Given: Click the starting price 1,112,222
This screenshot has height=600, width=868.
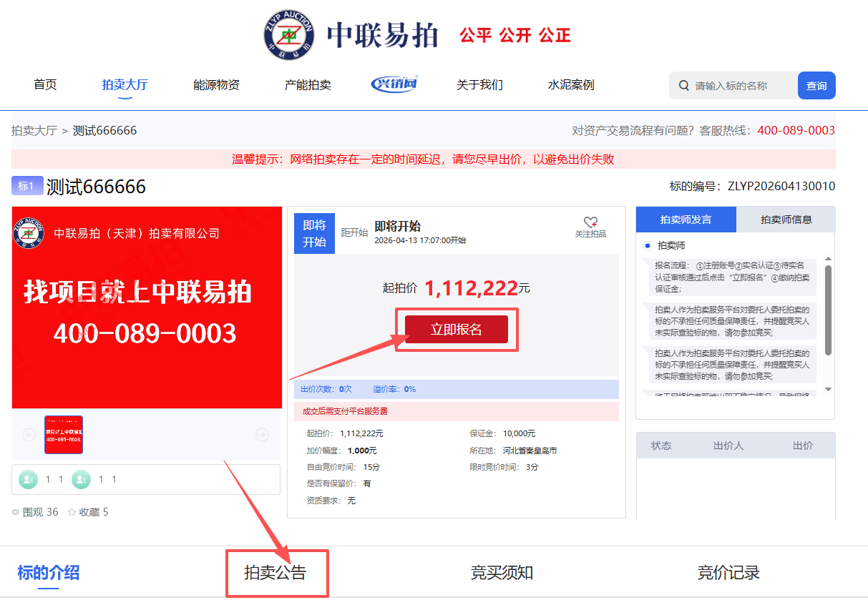Looking at the screenshot, I should pyautogui.click(x=472, y=288).
